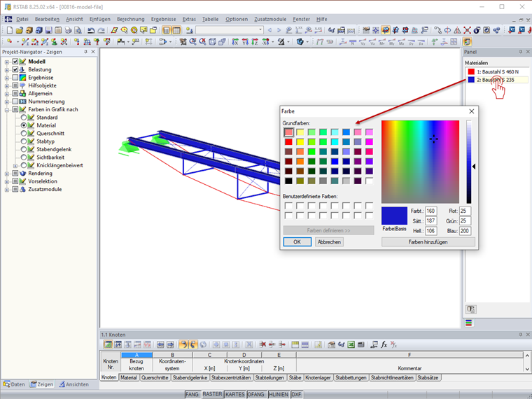Set view in Y direction
This screenshot has width=532, height=399.
click(244, 42)
